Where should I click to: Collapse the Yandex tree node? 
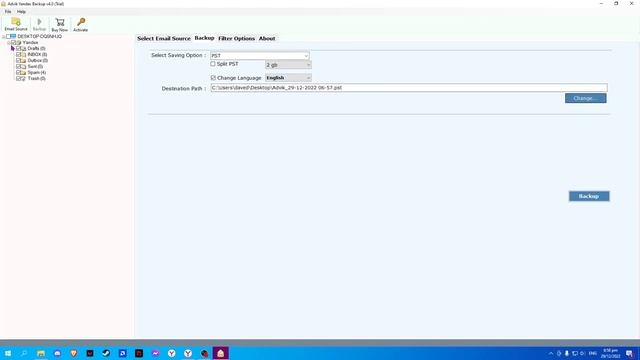click(9, 42)
